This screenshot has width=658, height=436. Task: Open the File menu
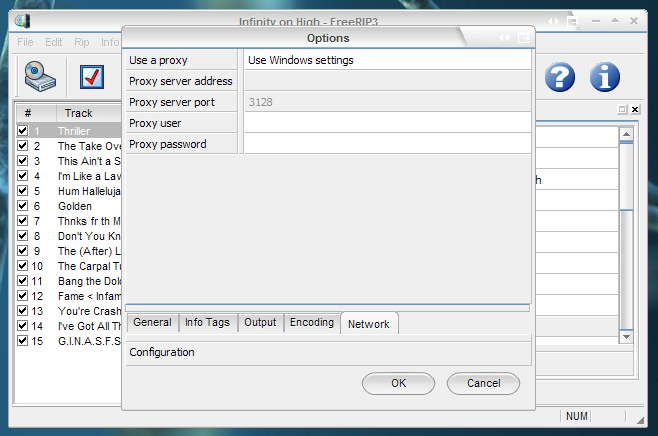tap(25, 42)
